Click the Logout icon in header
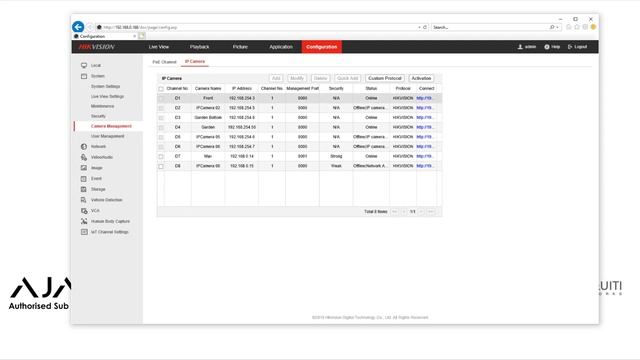This screenshot has width=640, height=360. tap(570, 47)
